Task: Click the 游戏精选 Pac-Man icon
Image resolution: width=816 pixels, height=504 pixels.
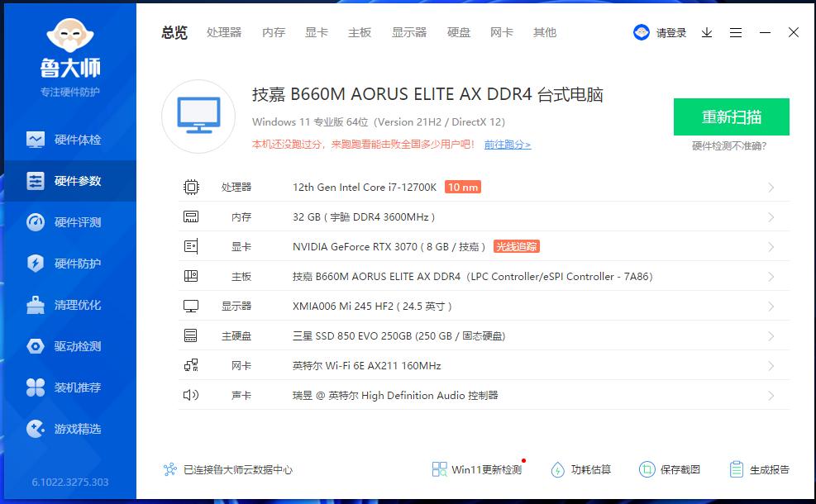Action: [35, 429]
